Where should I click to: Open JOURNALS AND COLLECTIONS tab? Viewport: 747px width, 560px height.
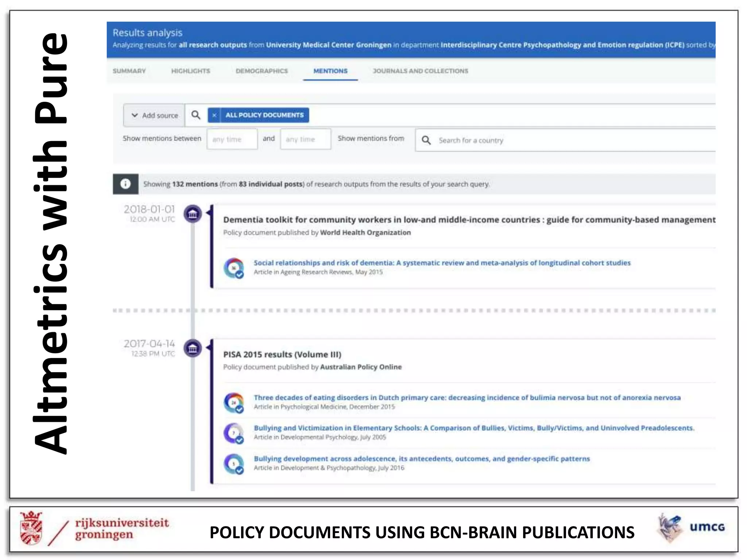click(x=420, y=71)
